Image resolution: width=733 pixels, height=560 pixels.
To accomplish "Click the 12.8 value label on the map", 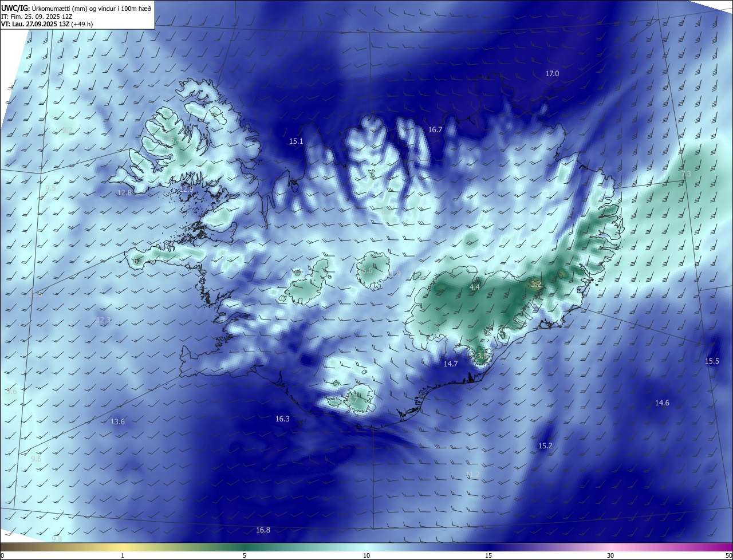I will [x=124, y=193].
